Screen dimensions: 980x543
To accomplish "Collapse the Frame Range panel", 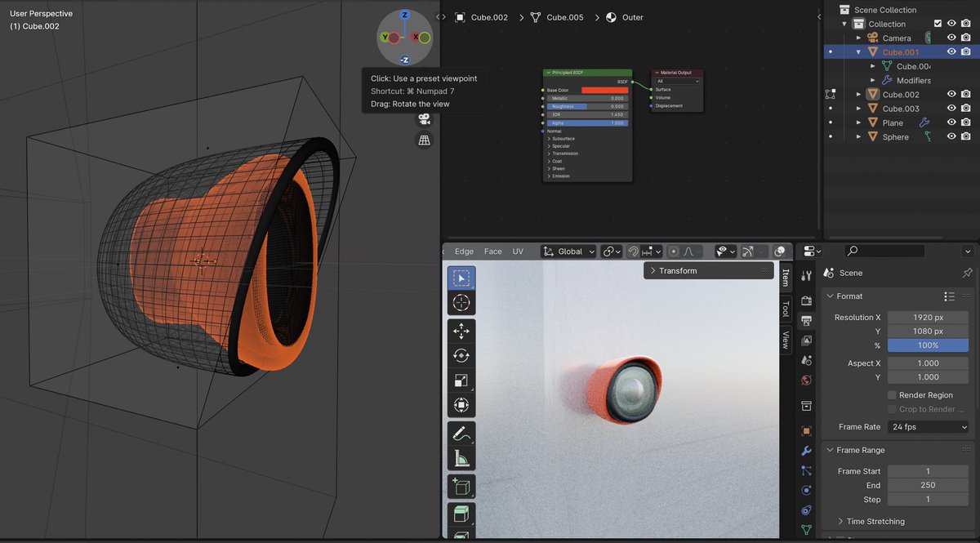I will (830, 450).
